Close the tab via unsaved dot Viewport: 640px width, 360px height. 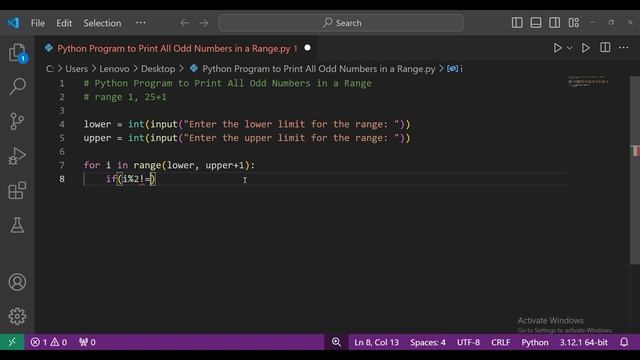307,48
